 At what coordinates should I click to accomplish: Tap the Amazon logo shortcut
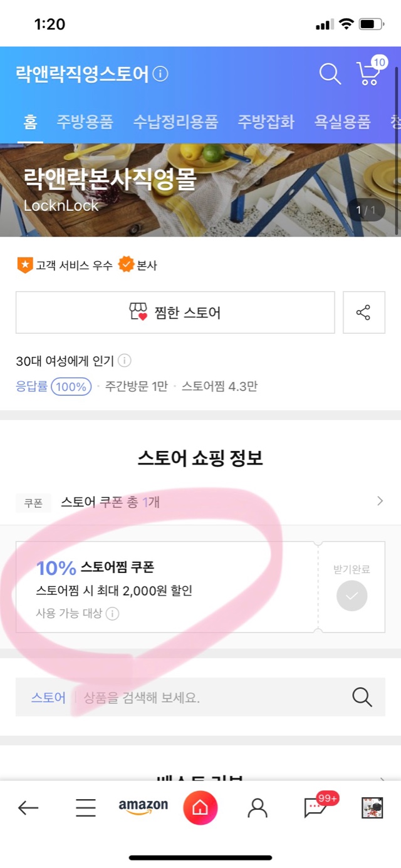coord(143,807)
